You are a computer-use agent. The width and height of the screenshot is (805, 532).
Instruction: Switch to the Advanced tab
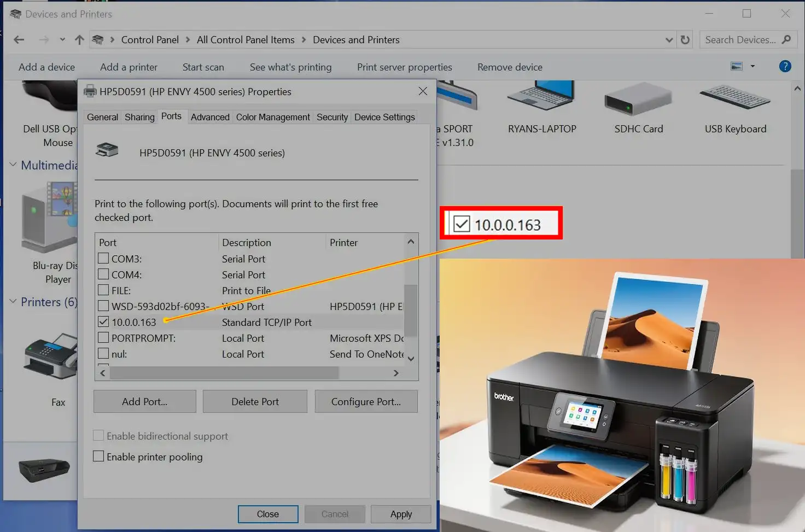click(210, 117)
